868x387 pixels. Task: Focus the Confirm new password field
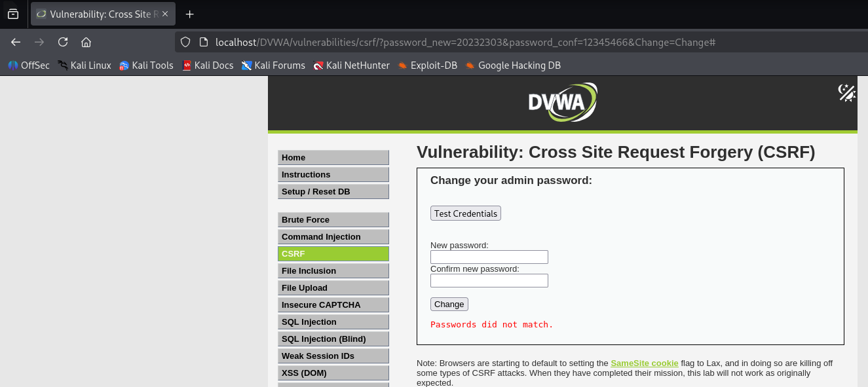click(489, 281)
